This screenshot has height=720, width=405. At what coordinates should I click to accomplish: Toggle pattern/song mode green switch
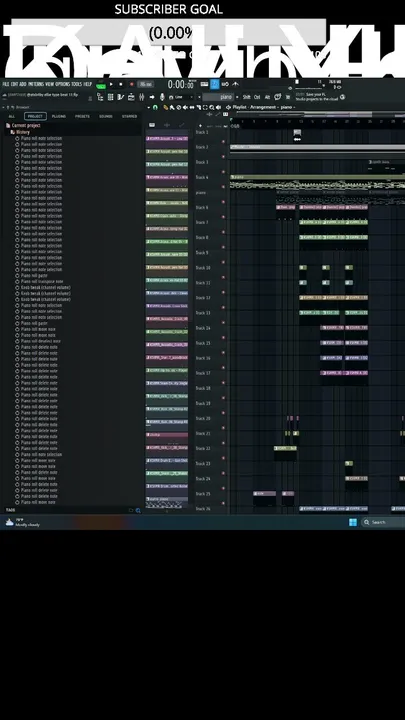[x=101, y=85]
